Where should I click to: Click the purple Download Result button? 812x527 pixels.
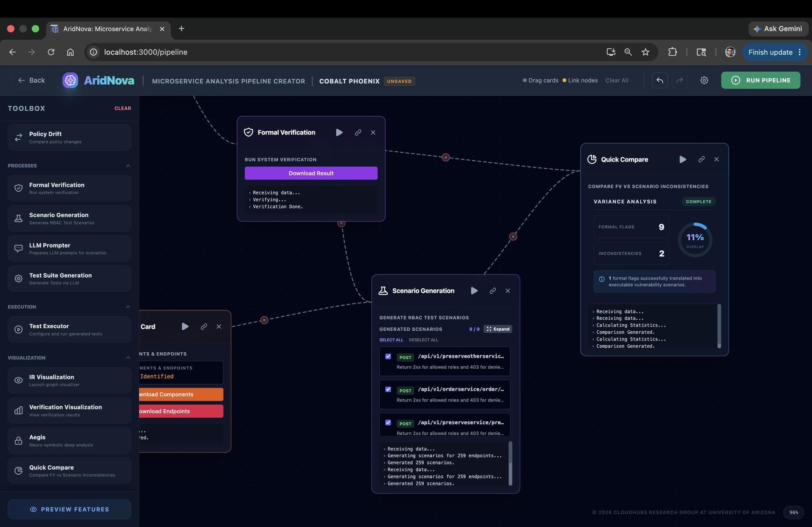311,173
